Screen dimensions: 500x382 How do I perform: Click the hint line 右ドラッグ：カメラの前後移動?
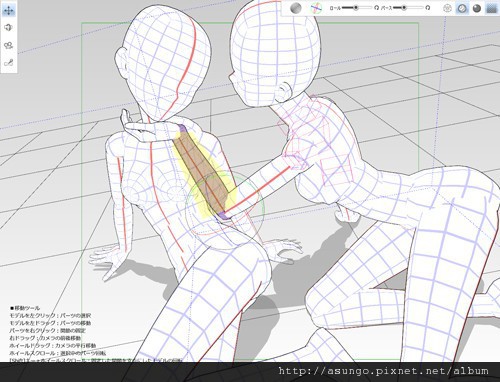pos(45,338)
